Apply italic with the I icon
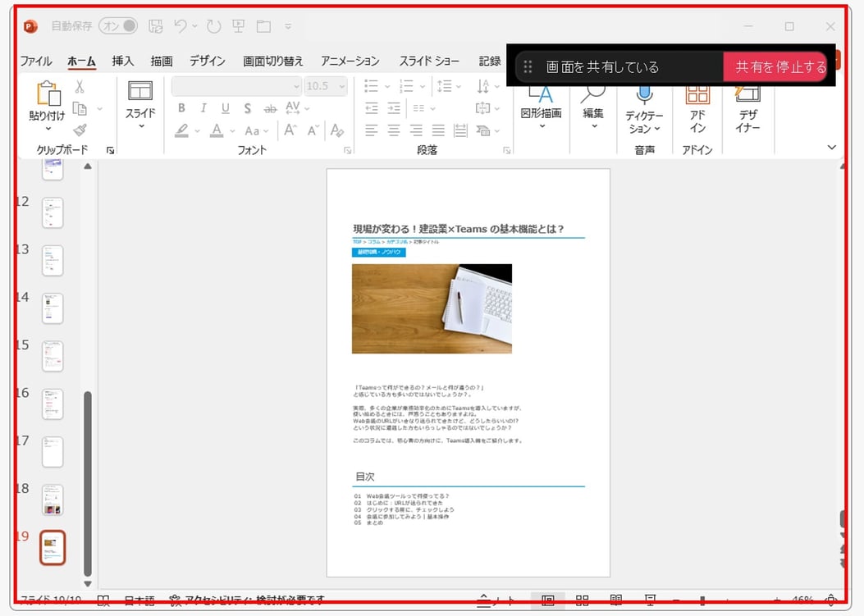Image resolution: width=864 pixels, height=616 pixels. tap(203, 108)
